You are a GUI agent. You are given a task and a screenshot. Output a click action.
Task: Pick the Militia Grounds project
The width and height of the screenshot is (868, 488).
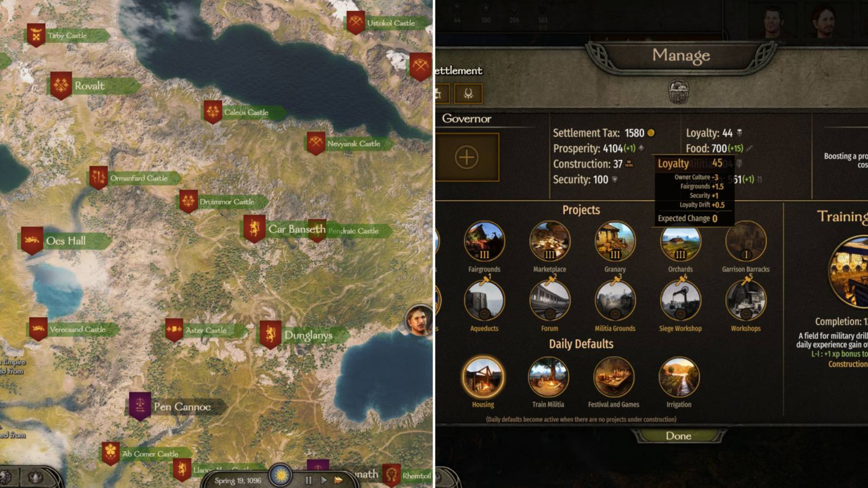point(615,301)
